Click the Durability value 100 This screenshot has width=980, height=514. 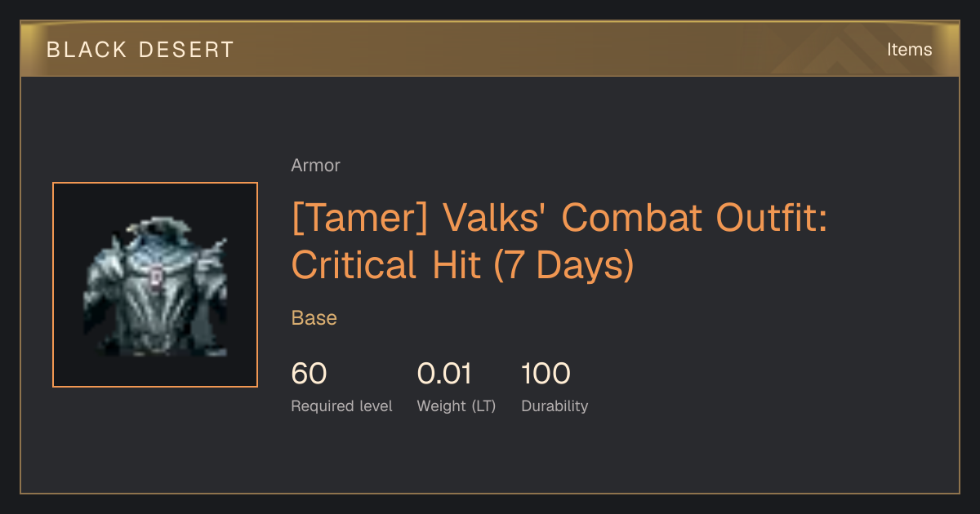tap(546, 374)
